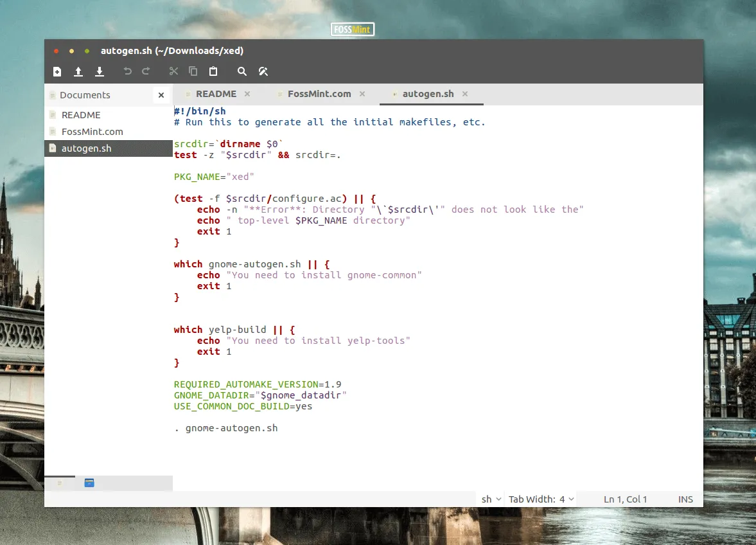Select the terminal tab in bottom panel
The width and height of the screenshot is (756, 545).
[89, 483]
